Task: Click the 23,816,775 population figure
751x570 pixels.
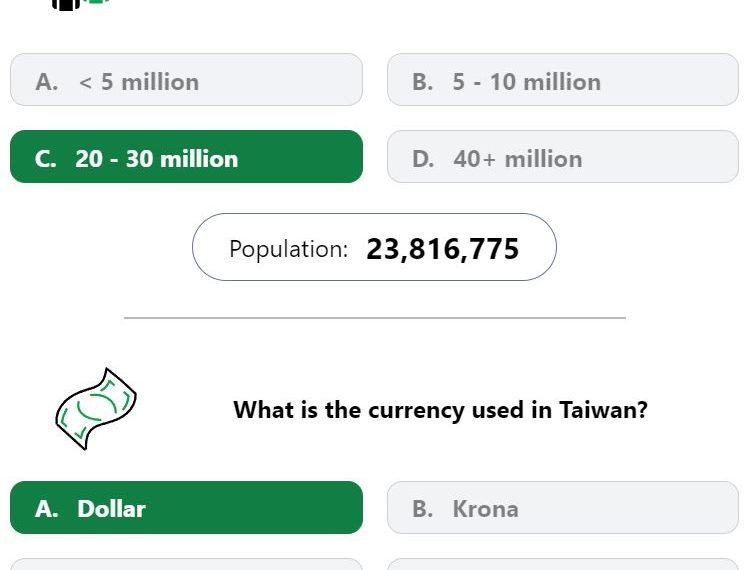Action: coord(442,249)
